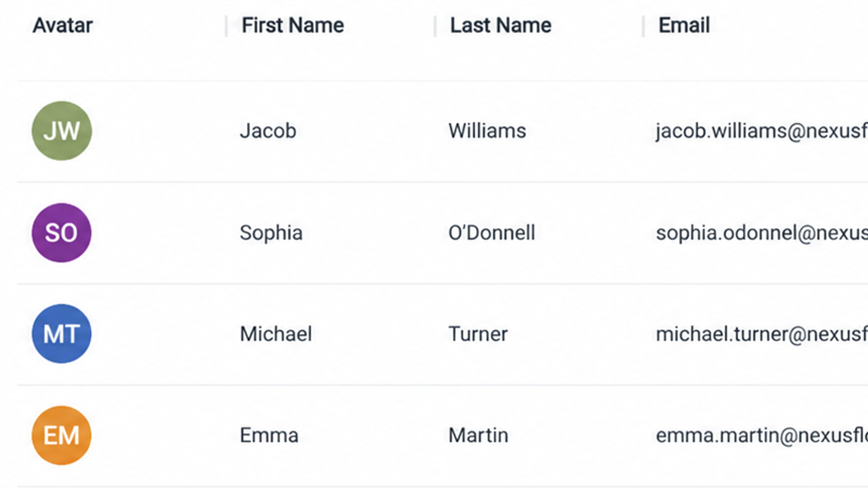Click last name Williams
This screenshot has width=868, height=488.
[487, 131]
